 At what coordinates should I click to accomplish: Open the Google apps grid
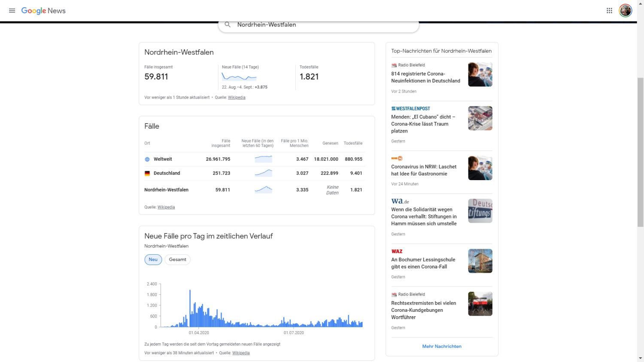(x=609, y=11)
